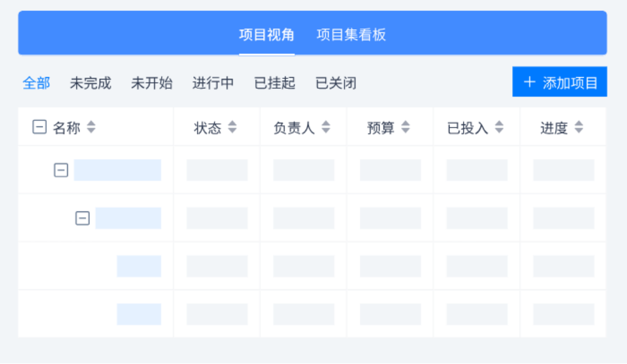
Task: Sort table by 已投入 column
Action: coord(499,127)
